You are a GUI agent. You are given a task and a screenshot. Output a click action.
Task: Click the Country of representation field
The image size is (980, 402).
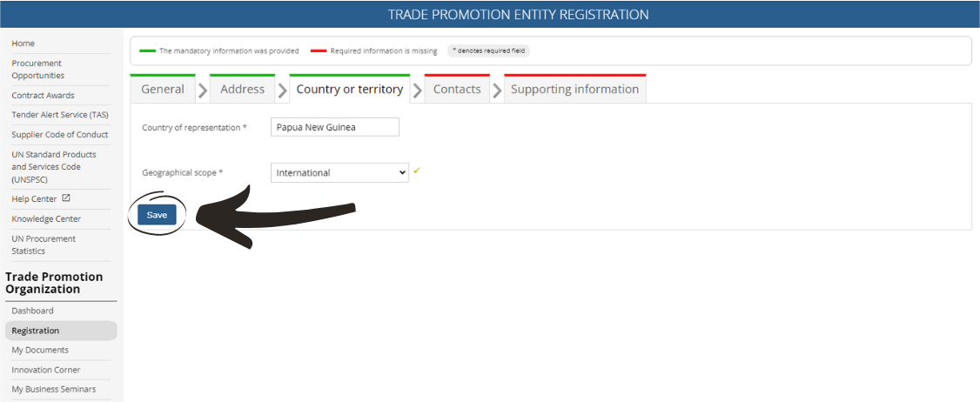coord(334,127)
